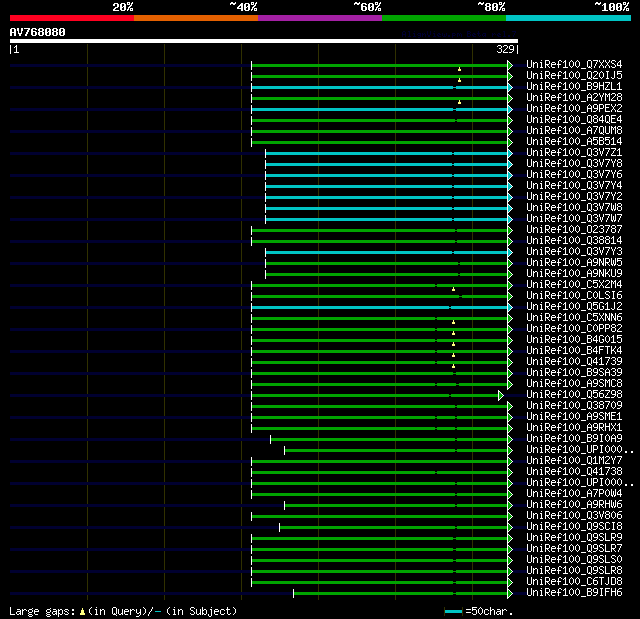Select UniRef100_B4FTK4 text
Viewport: 640px width, 619px height.
tap(574, 351)
